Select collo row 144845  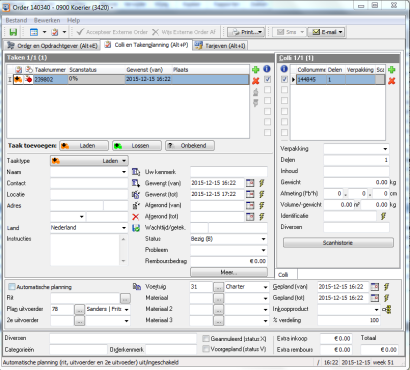[338, 79]
